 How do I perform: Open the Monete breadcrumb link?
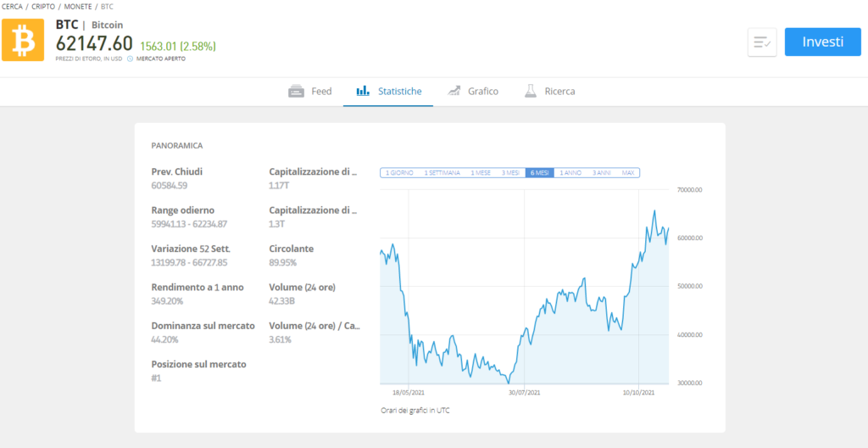coord(77,7)
